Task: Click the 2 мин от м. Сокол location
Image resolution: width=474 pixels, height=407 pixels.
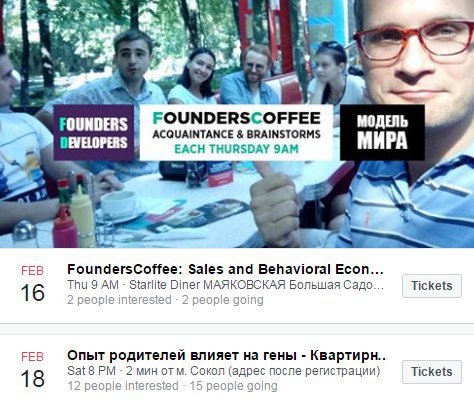Action: tap(253, 371)
